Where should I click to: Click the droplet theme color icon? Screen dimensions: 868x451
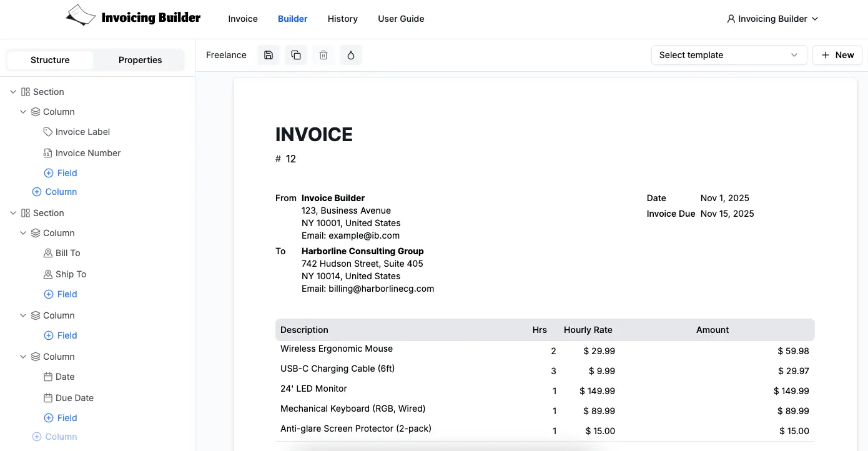(x=351, y=55)
